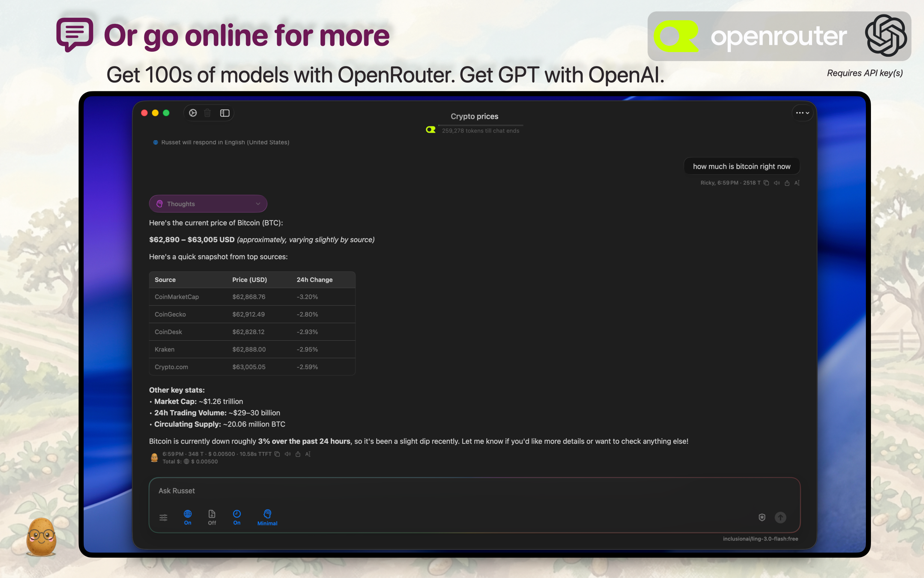
Task: Share the user message via share icon
Action: tap(787, 183)
